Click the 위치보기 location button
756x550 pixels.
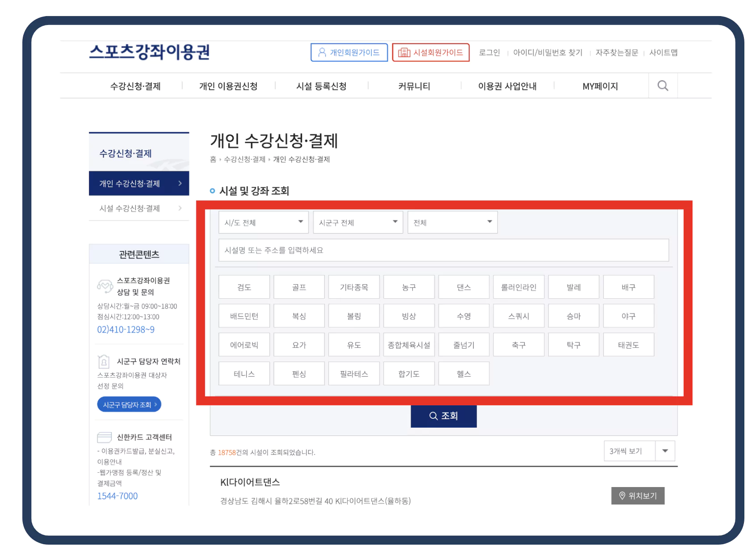click(x=638, y=496)
